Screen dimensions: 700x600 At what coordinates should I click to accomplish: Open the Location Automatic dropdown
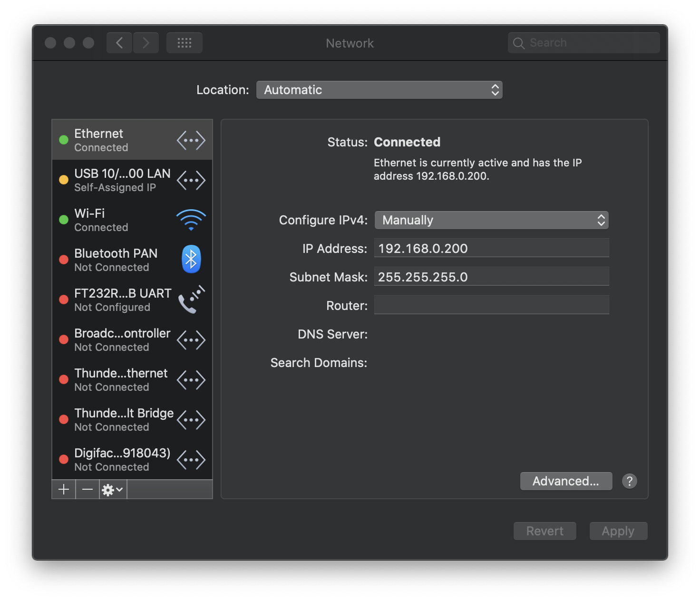point(379,90)
